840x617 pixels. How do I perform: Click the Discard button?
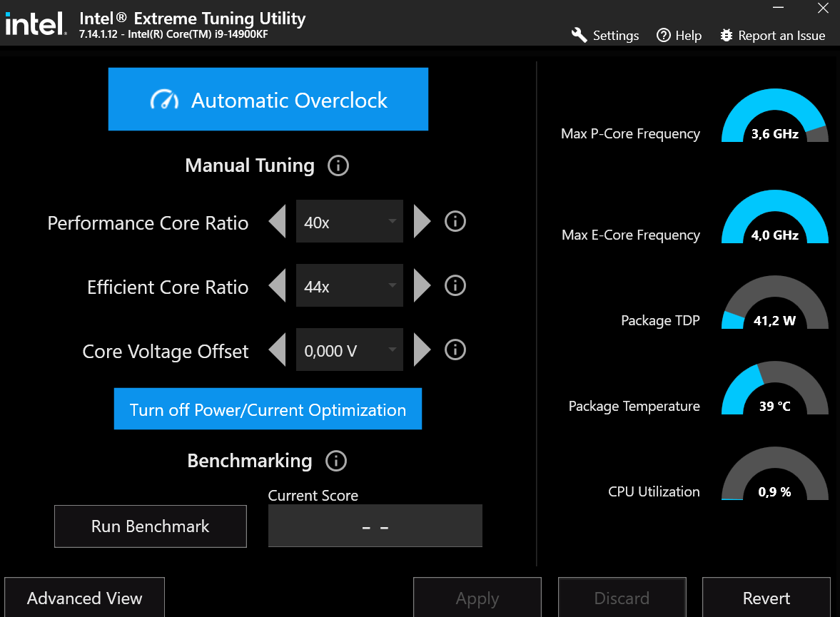622,598
